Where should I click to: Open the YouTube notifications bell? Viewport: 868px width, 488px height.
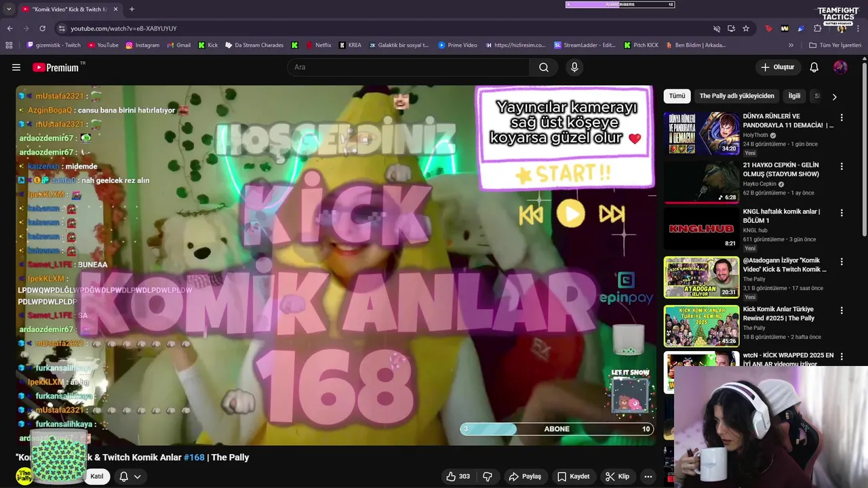pos(814,67)
